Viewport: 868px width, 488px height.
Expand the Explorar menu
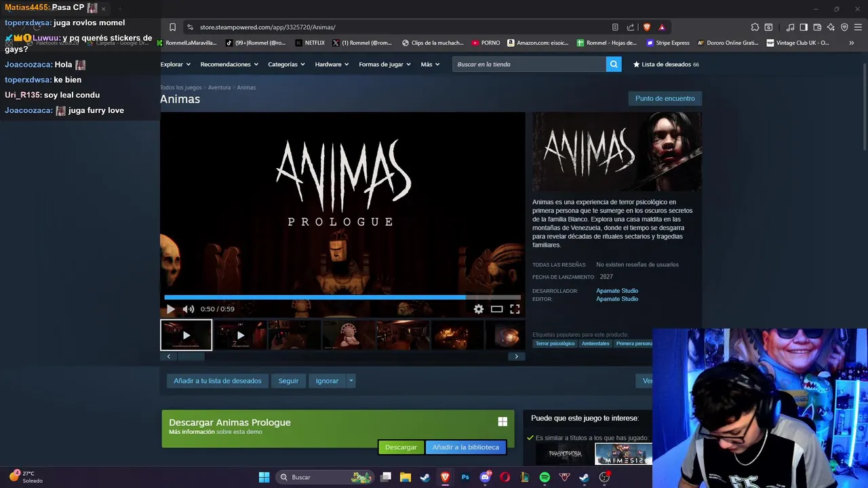tap(175, 64)
